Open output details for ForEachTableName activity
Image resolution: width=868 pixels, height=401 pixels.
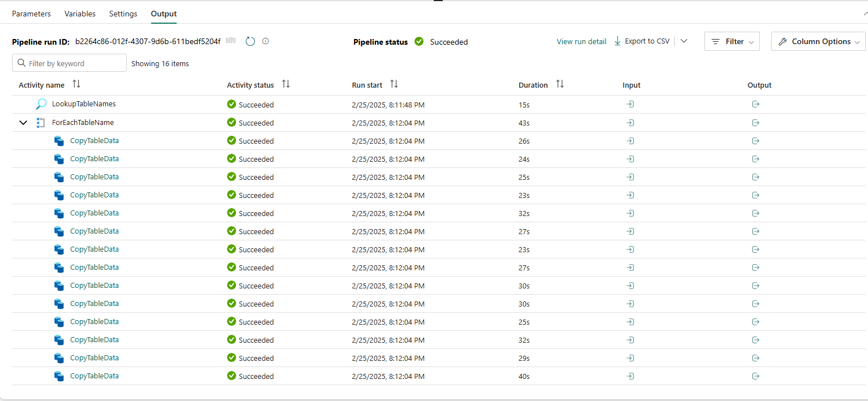click(x=755, y=122)
